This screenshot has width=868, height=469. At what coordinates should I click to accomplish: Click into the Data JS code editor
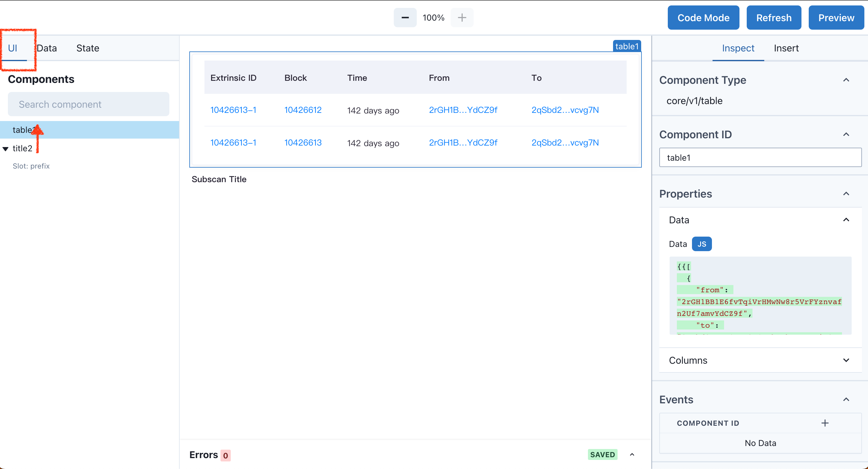(x=760, y=296)
